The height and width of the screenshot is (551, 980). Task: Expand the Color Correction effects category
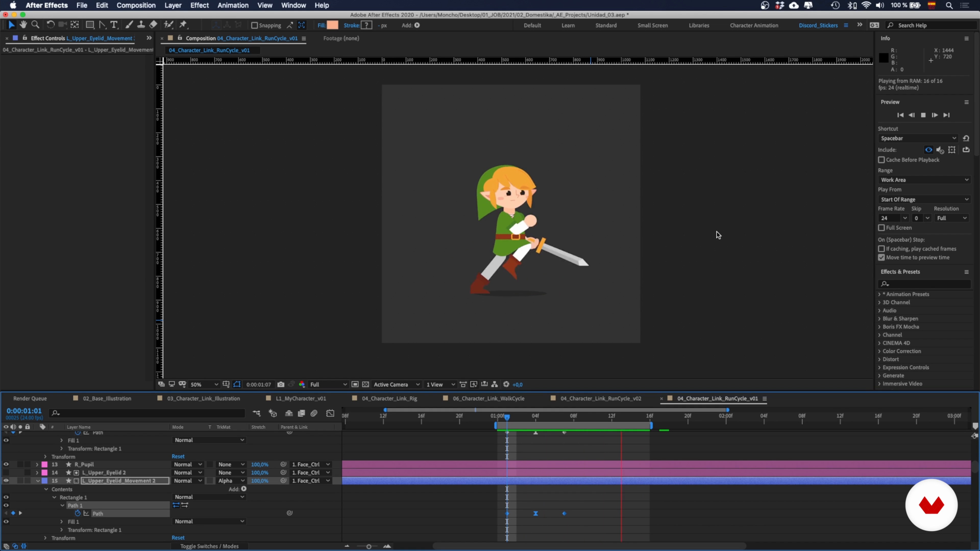[x=879, y=351]
